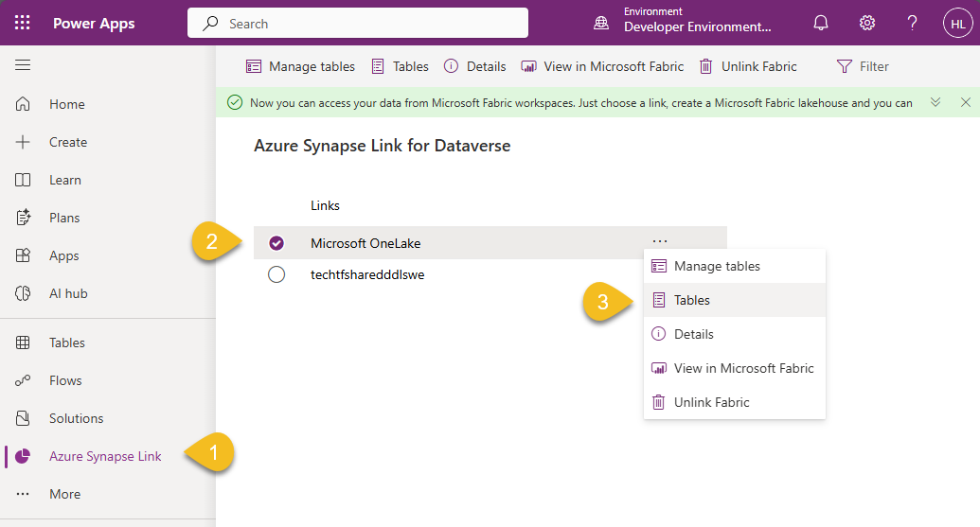Click the Home house icon in sidebar

point(23,104)
